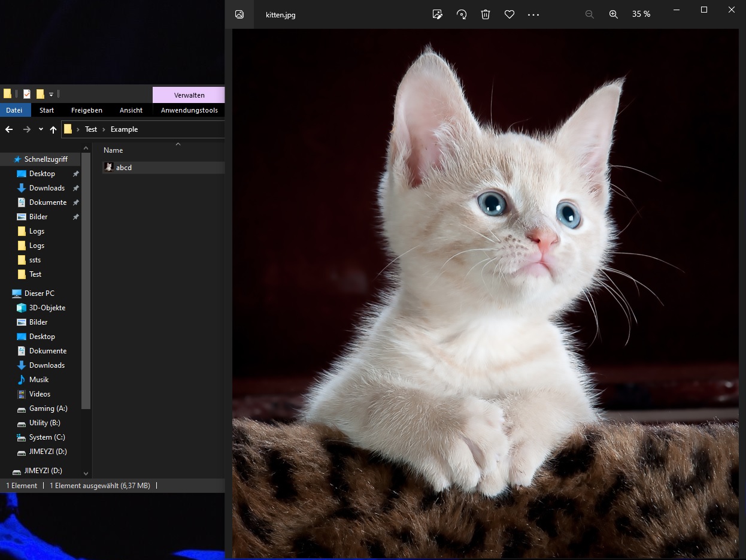Viewport: 746px width, 560px height.
Task: Delete kitten.jpg with the trash icon
Action: 486,14
